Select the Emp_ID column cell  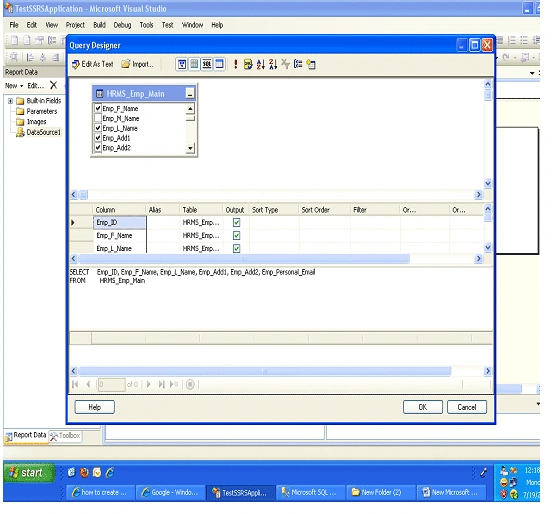pos(119,222)
